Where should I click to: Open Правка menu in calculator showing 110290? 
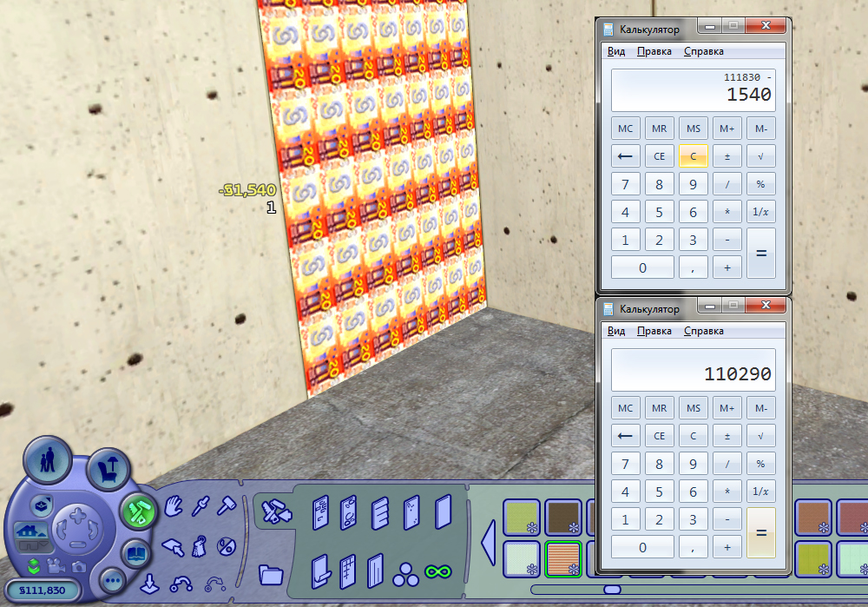click(x=654, y=331)
